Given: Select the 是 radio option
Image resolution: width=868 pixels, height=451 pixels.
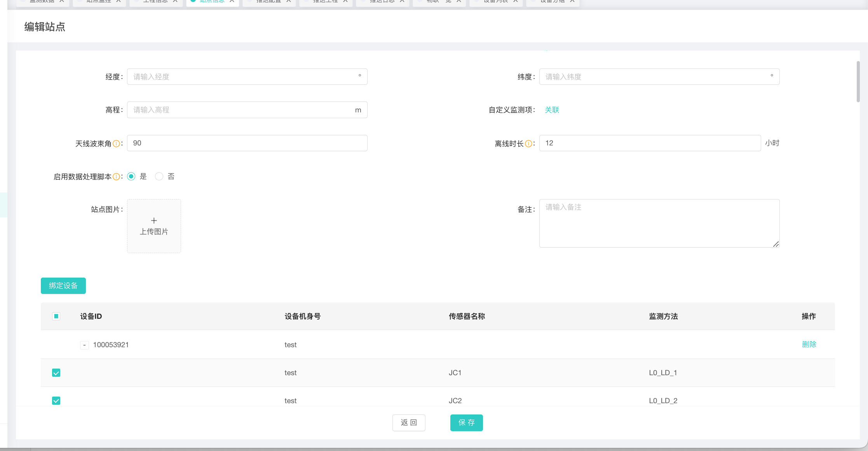Looking at the screenshot, I should tap(131, 177).
